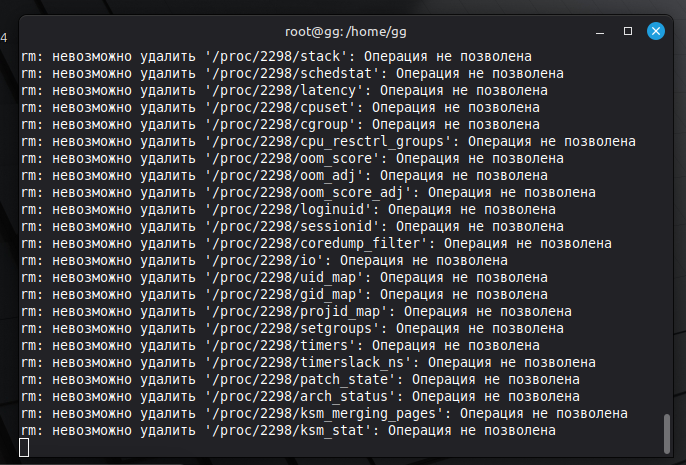The image size is (686, 465).
Task: Click the '/proc/2298/ksm_merging_pages' path
Action: (x=325, y=414)
